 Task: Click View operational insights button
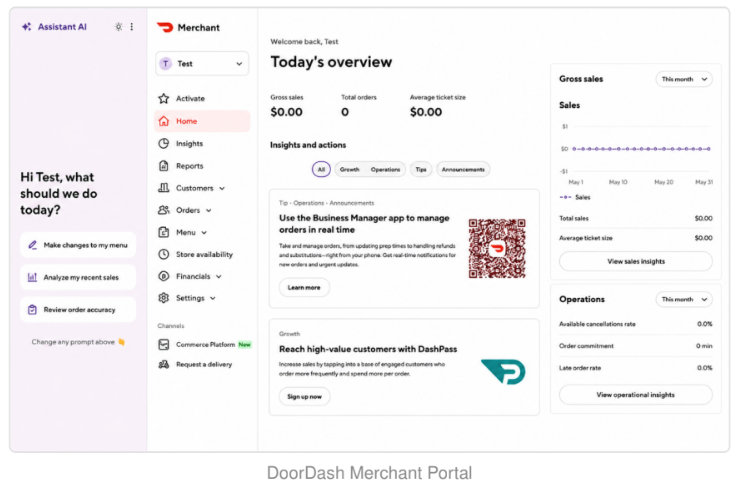(636, 395)
